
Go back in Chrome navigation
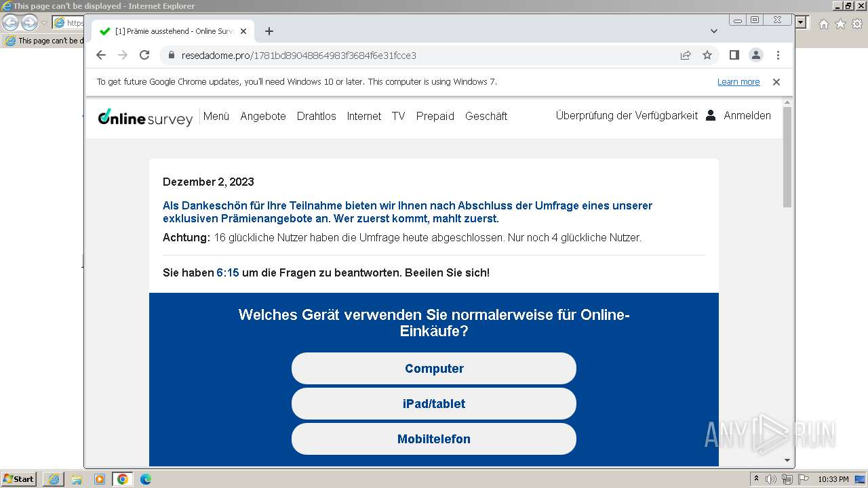coord(101,55)
